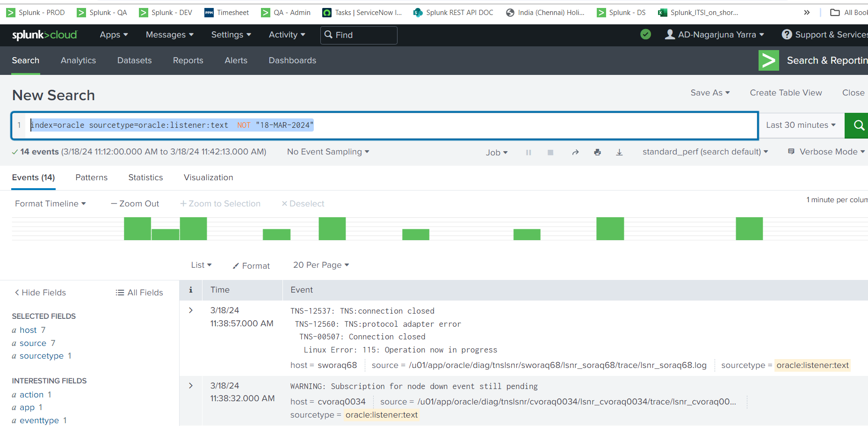Click Create Table View
Viewport: 868px width, 426px height.
(x=786, y=93)
